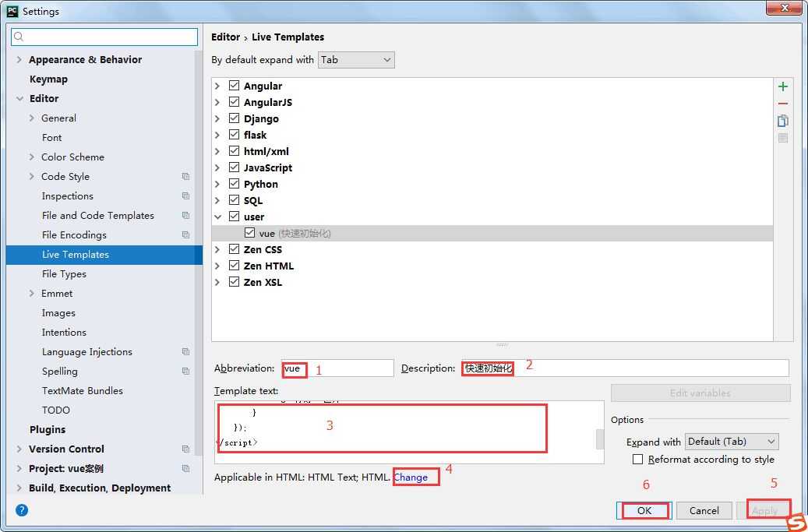Click the search magnifier icon in settings search
808x532 pixels.
(19, 37)
